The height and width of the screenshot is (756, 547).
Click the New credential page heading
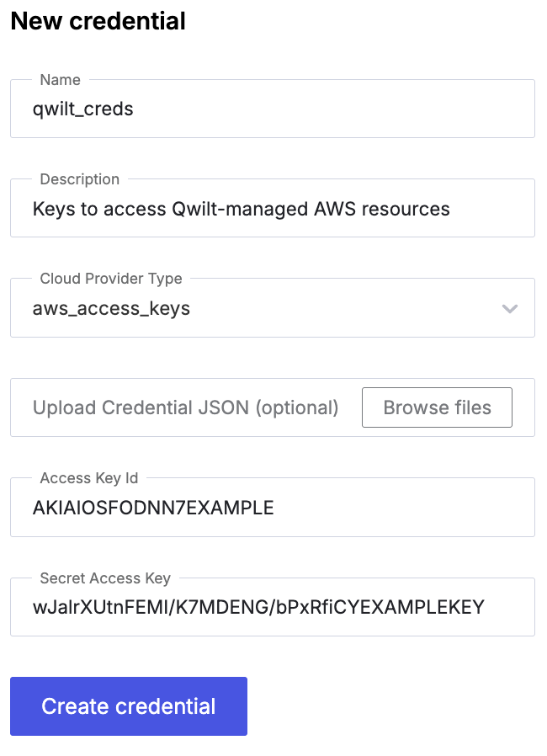98,22
